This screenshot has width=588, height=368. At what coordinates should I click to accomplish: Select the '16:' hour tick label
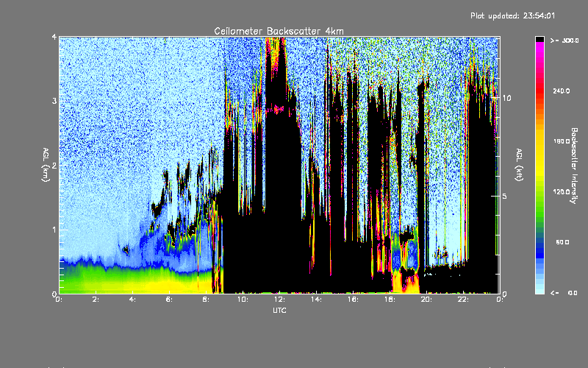353,300
